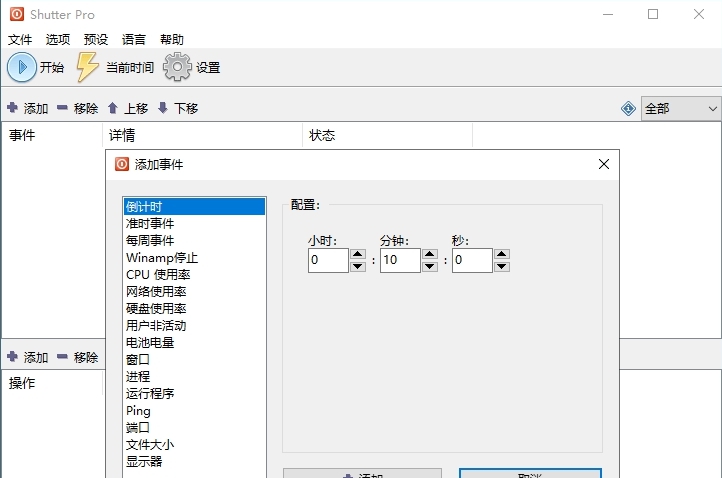Select 端口 in the event list
722x478 pixels.
pos(194,427)
